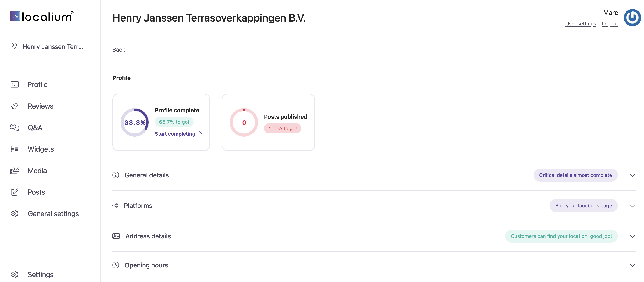Viewport: 644px width, 282px height.
Task: Open Media using the images icon
Action: point(15,170)
